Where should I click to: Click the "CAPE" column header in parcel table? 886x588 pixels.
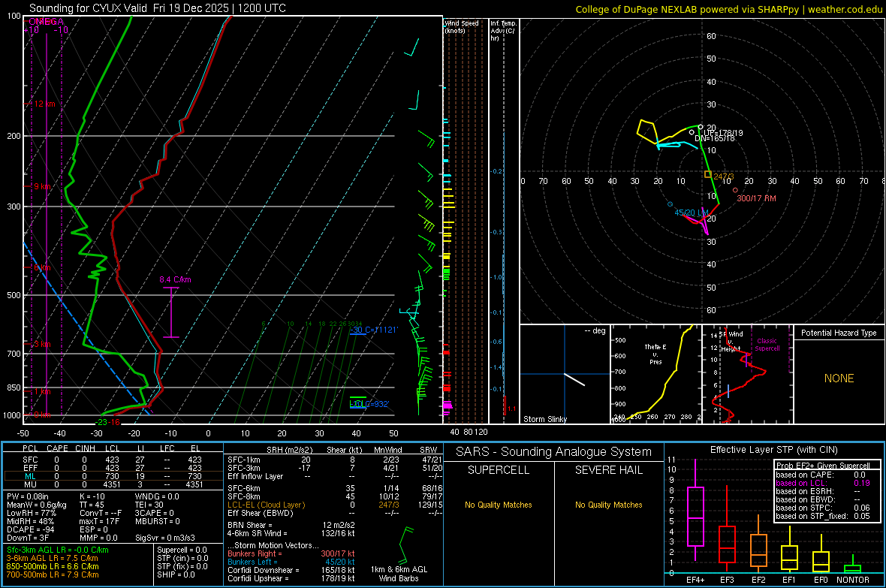point(57,448)
